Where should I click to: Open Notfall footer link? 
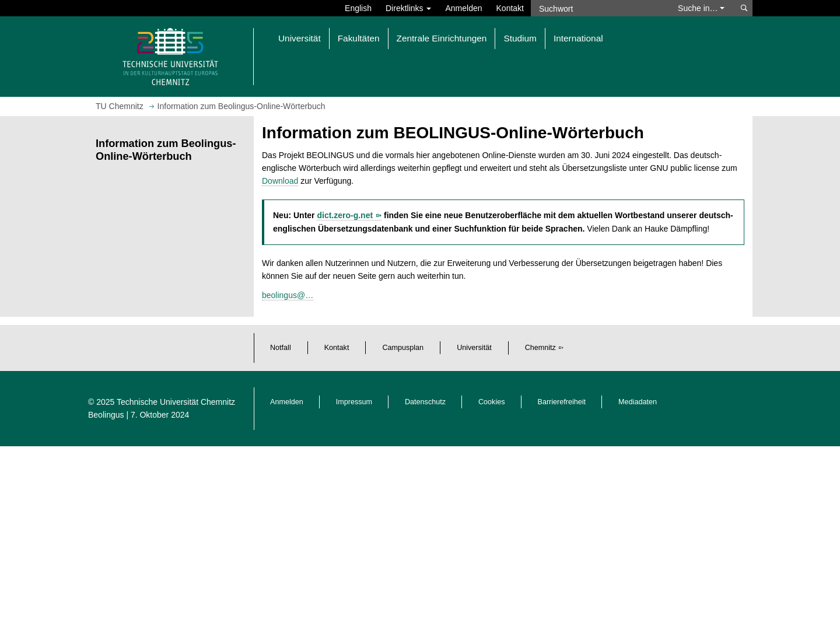click(281, 348)
